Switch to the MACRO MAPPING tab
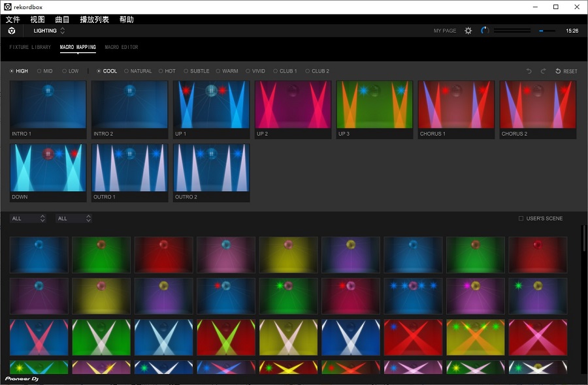Viewport: 588px width, 385px height. (78, 47)
